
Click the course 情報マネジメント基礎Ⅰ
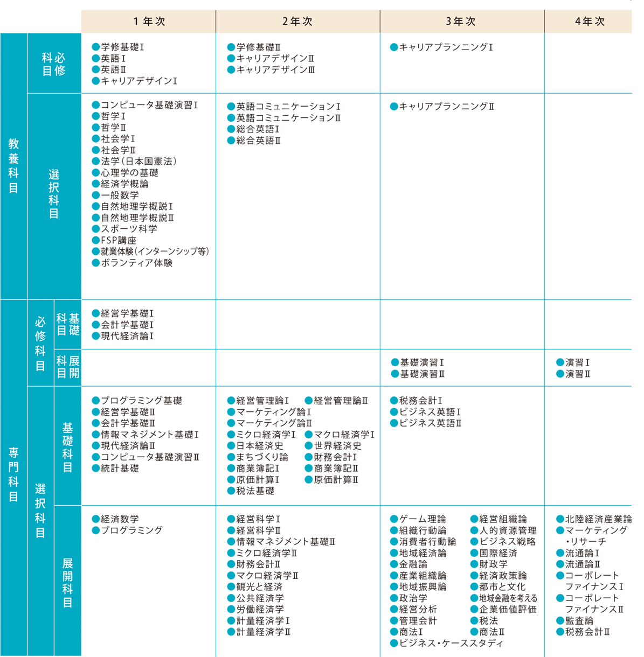click(x=146, y=435)
